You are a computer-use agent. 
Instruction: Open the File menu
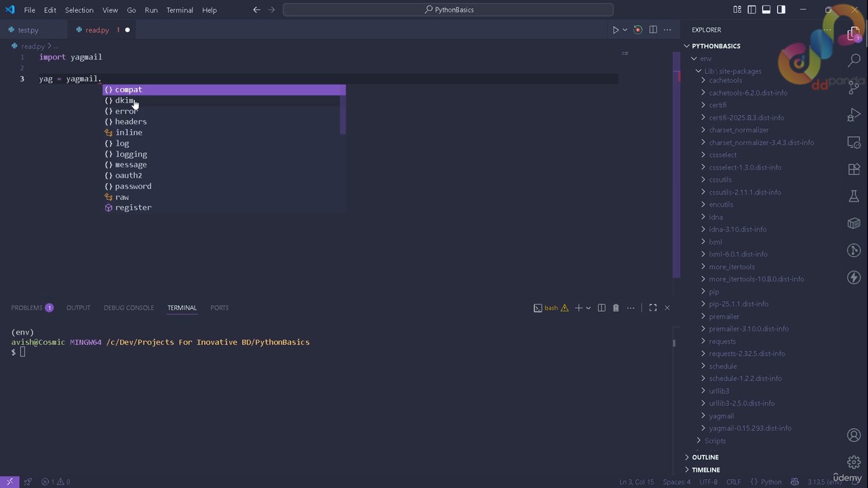pyautogui.click(x=30, y=10)
